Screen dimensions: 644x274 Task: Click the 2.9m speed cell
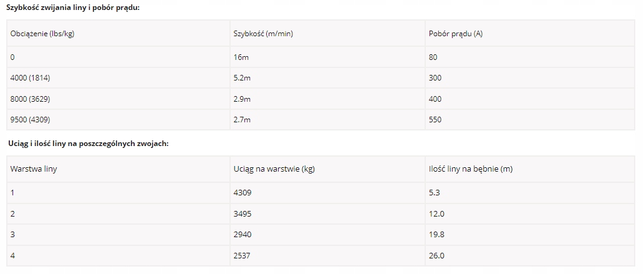click(242, 99)
